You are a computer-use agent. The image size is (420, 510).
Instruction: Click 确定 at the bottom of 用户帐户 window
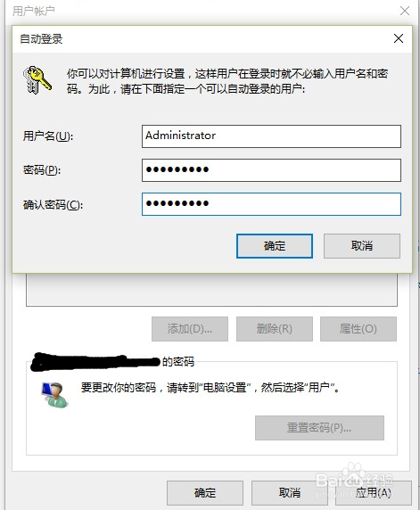[205, 493]
